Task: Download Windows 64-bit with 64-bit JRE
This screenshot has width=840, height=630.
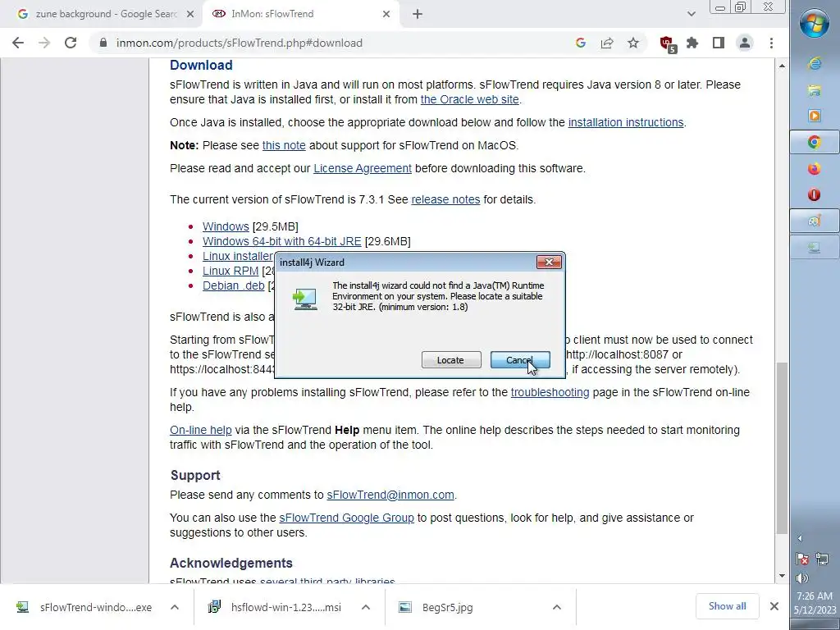Action: coord(282,242)
